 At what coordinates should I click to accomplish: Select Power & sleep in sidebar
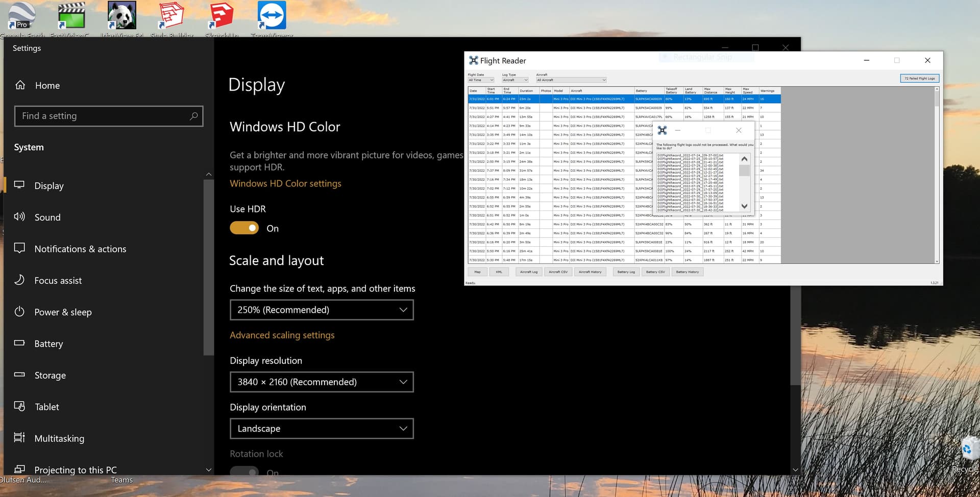[63, 312]
